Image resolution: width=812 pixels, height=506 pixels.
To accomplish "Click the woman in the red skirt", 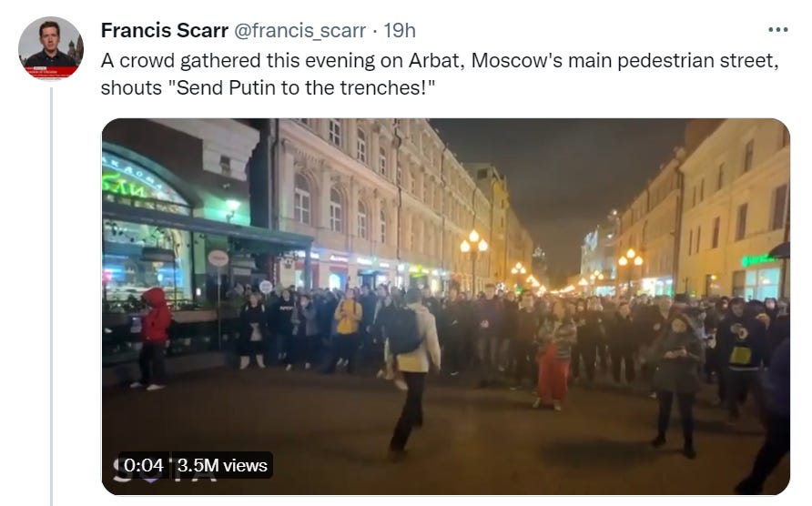I will tap(554, 357).
